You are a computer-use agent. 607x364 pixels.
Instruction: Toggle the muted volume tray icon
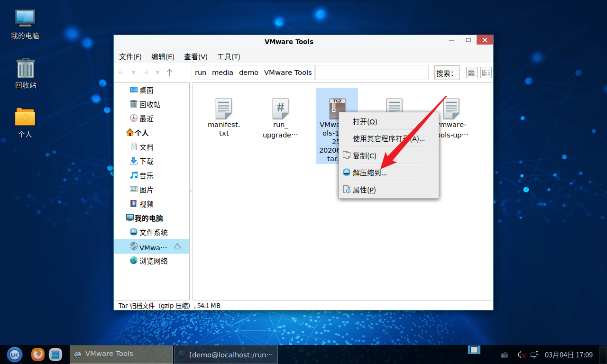pyautogui.click(x=522, y=355)
